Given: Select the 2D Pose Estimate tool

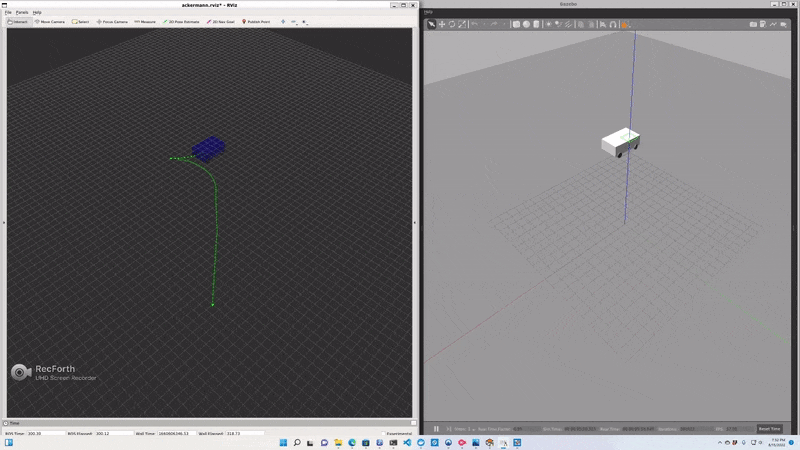Looking at the screenshot, I should pos(181,21).
